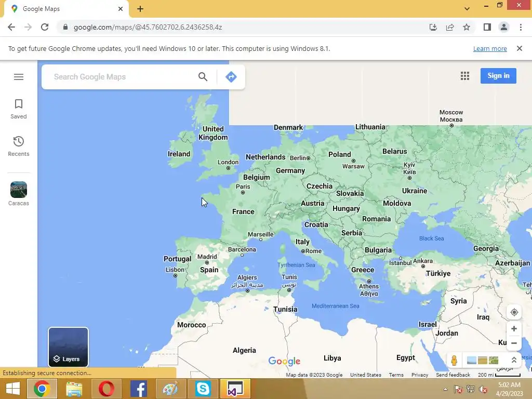The width and height of the screenshot is (532, 399).
Task: Open the Chrome profile avatar
Action: (x=504, y=27)
